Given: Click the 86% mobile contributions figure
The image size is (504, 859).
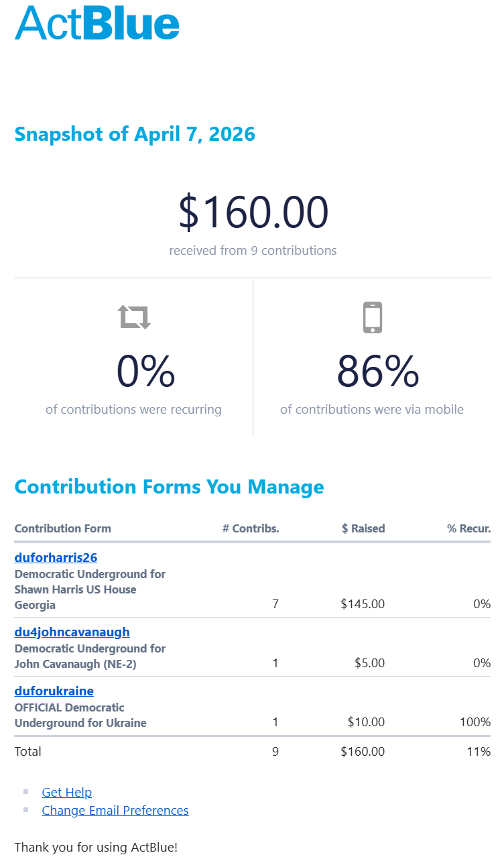Looking at the screenshot, I should tap(378, 371).
